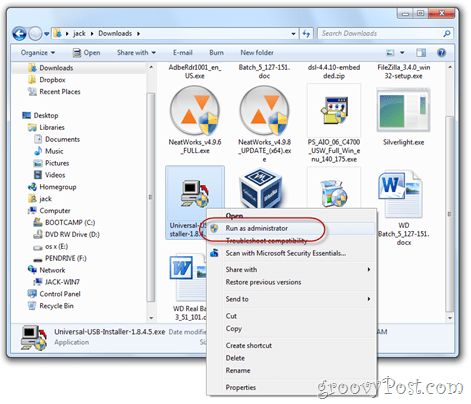Open the Organize menu
This screenshot has width=471, height=404.
coord(38,53)
